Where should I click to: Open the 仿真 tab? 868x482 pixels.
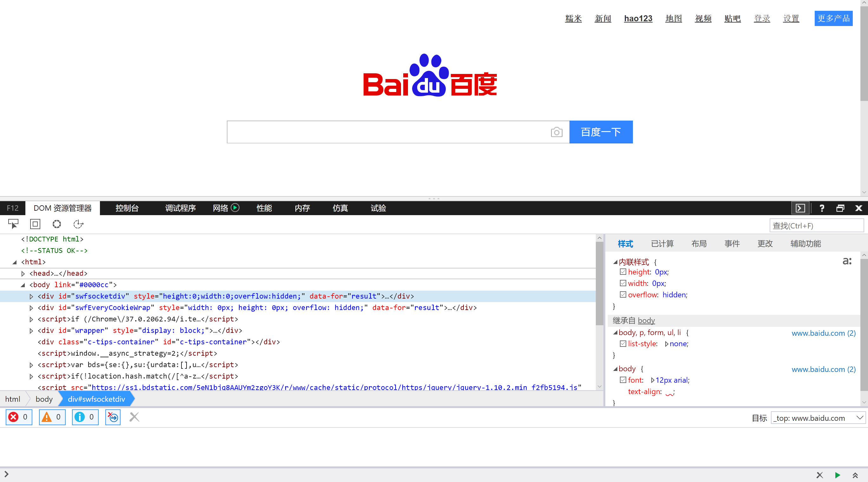pyautogui.click(x=340, y=208)
